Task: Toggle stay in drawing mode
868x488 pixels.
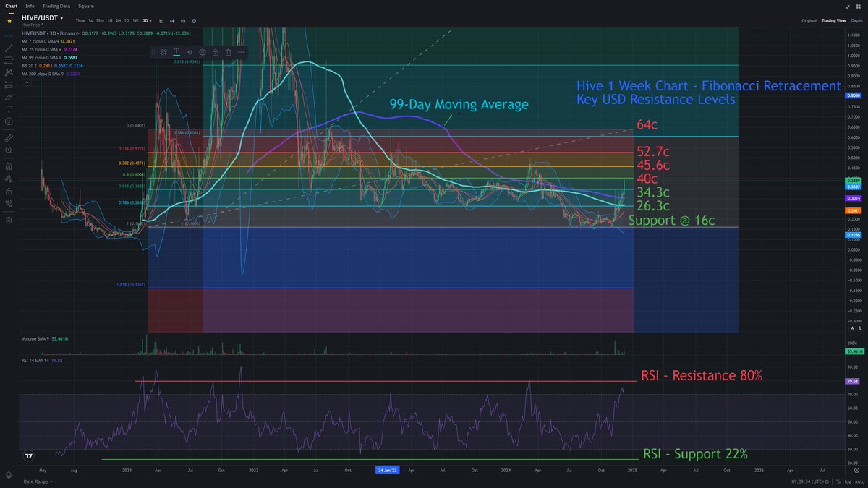Action: 9,179
